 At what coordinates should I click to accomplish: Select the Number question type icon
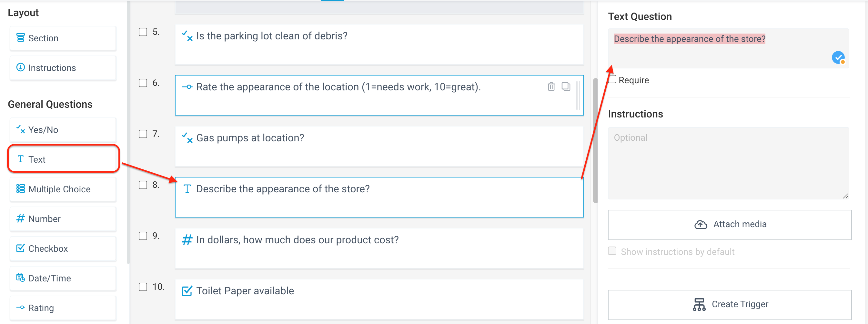(21, 219)
